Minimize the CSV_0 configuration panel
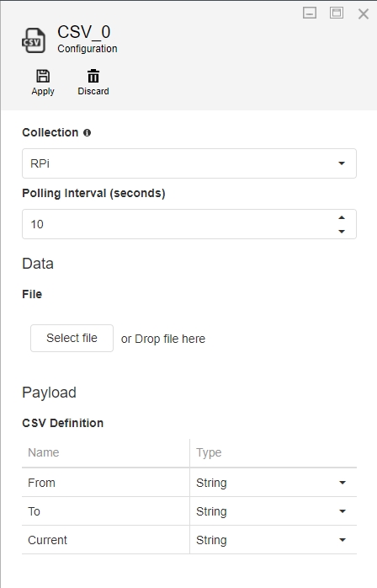 (x=310, y=13)
